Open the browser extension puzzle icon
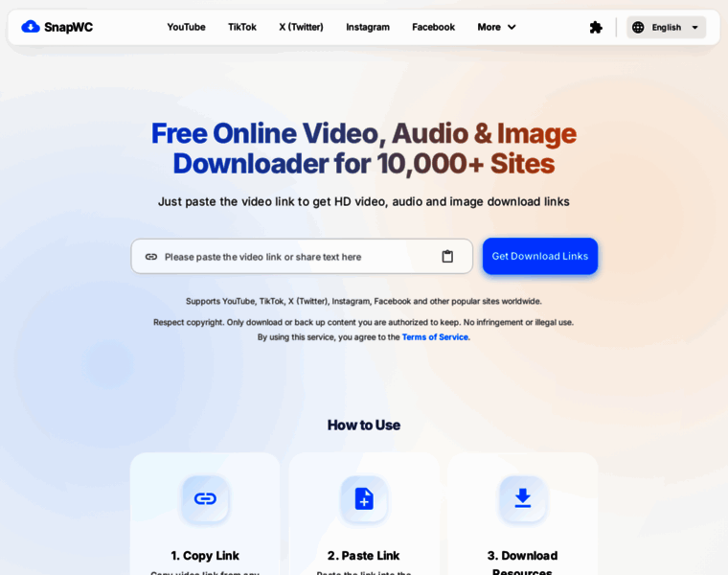Screen dimensions: 728x575 [x=596, y=28]
